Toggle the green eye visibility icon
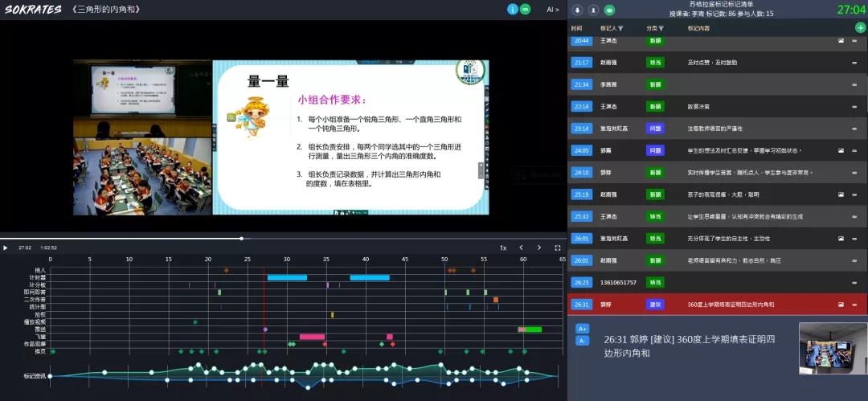868x401 pixels. click(609, 10)
